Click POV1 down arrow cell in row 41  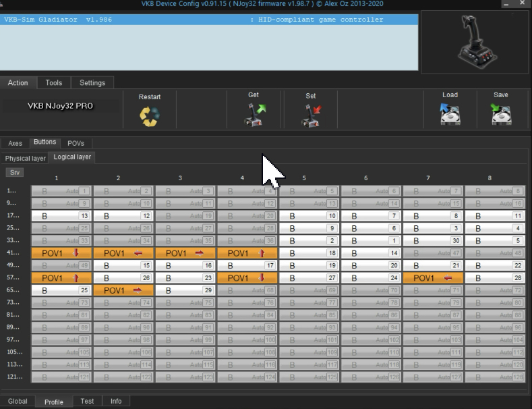click(x=61, y=253)
